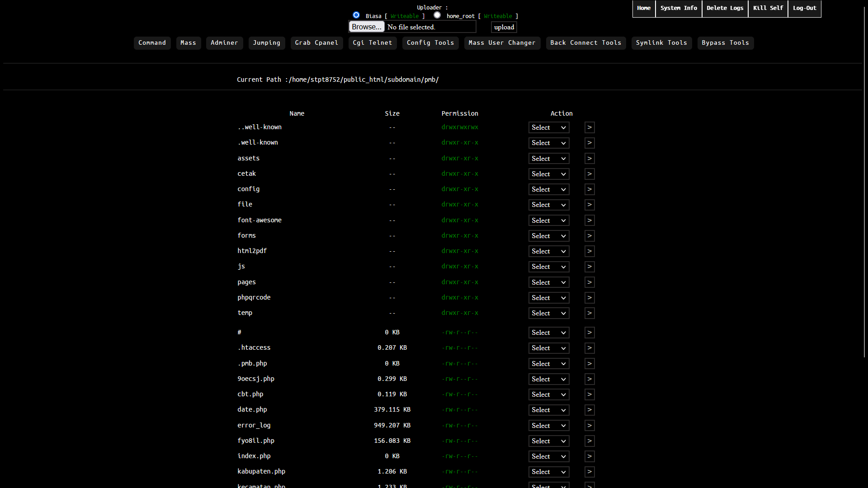Image resolution: width=868 pixels, height=488 pixels.
Task: Open the assets folder
Action: [248, 158]
